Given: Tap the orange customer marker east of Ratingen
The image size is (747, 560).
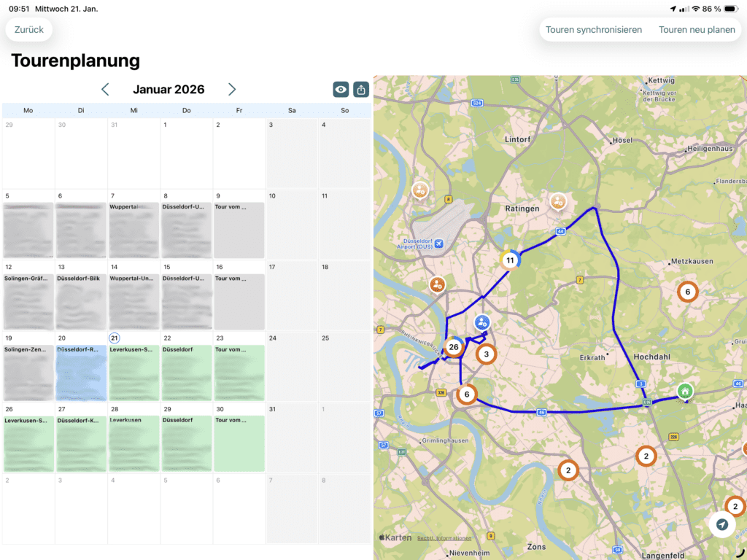Looking at the screenshot, I should (x=558, y=202).
